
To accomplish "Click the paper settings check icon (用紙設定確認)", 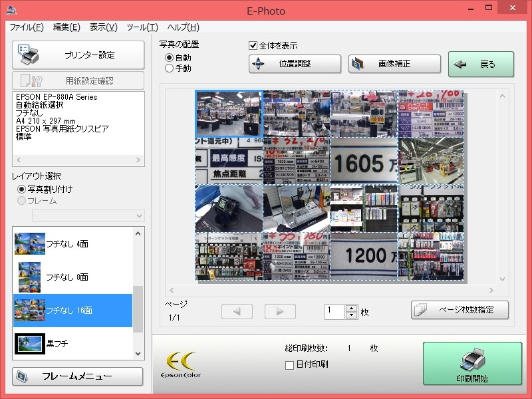I will (31, 80).
